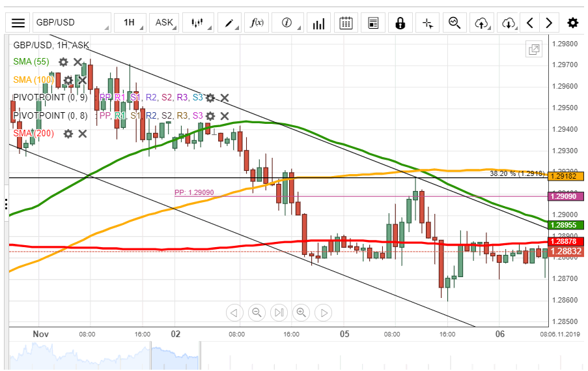Screen dimensions: 588x371
Task: Open SMA (100) settings gear
Action: 68,80
